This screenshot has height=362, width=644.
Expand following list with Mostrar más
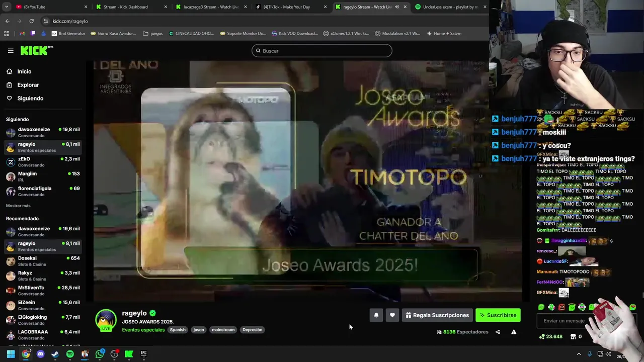[18, 206]
